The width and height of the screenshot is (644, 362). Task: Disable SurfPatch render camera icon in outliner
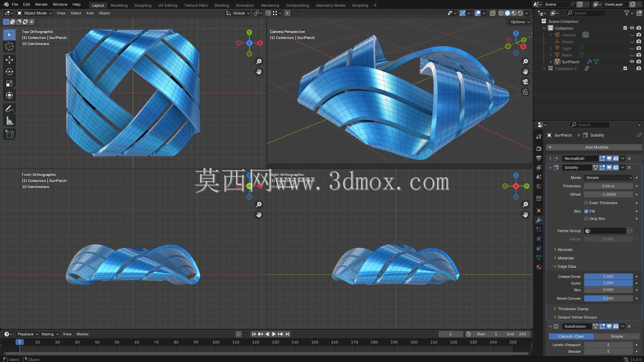[x=639, y=62]
